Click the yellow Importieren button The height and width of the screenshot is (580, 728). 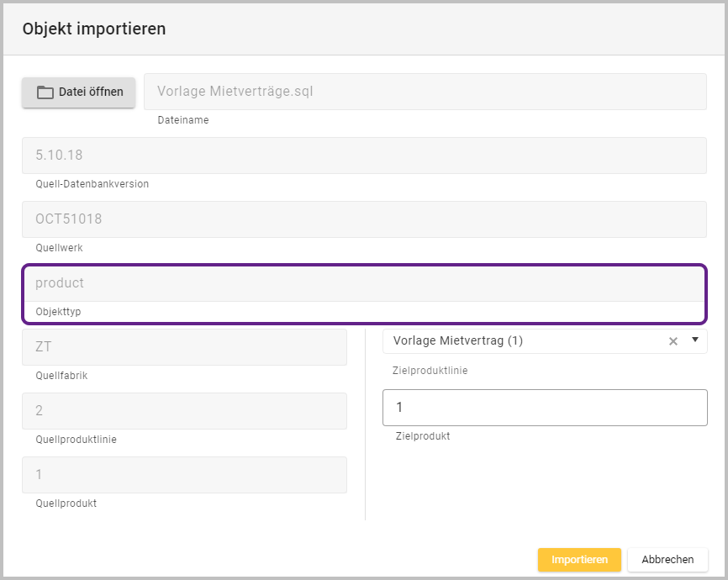(x=579, y=560)
